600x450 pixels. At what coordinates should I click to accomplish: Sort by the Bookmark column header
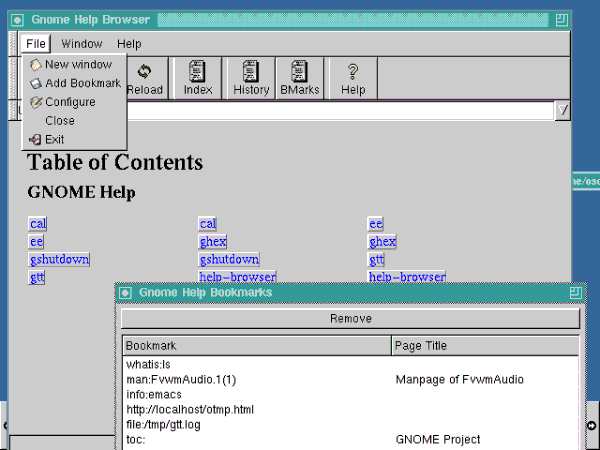pos(256,346)
